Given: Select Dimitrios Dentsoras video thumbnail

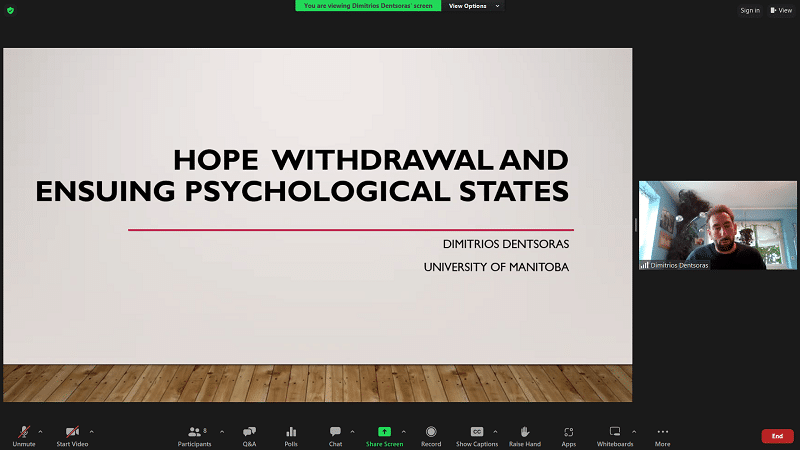Looking at the screenshot, I should (703, 225).
